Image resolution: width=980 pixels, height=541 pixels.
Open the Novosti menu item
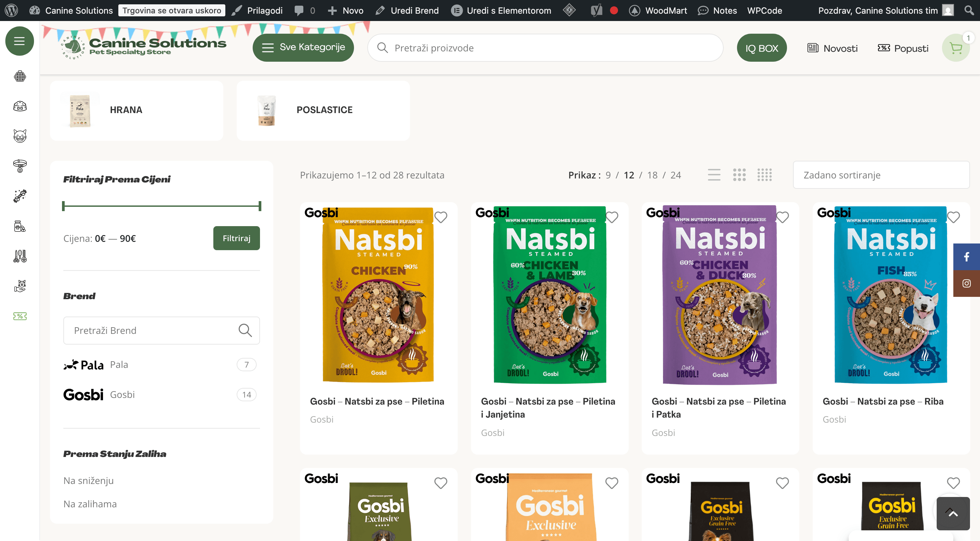coord(832,48)
